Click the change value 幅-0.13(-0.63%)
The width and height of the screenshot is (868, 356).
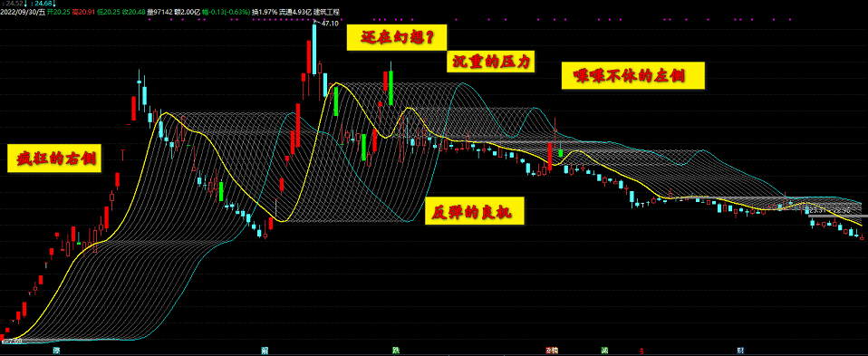pos(226,11)
